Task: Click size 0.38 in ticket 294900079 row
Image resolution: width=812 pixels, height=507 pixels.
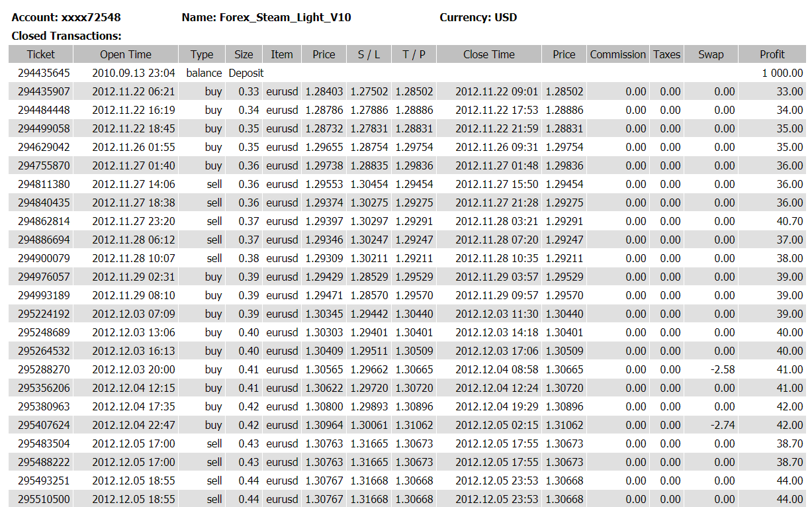Action: [x=249, y=258]
